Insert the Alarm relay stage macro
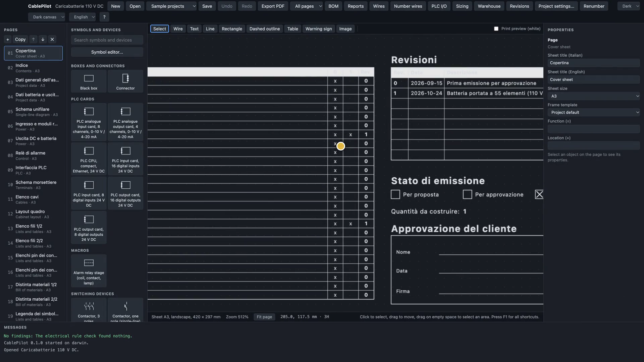Screen dimensions: 644x362 [89, 271]
